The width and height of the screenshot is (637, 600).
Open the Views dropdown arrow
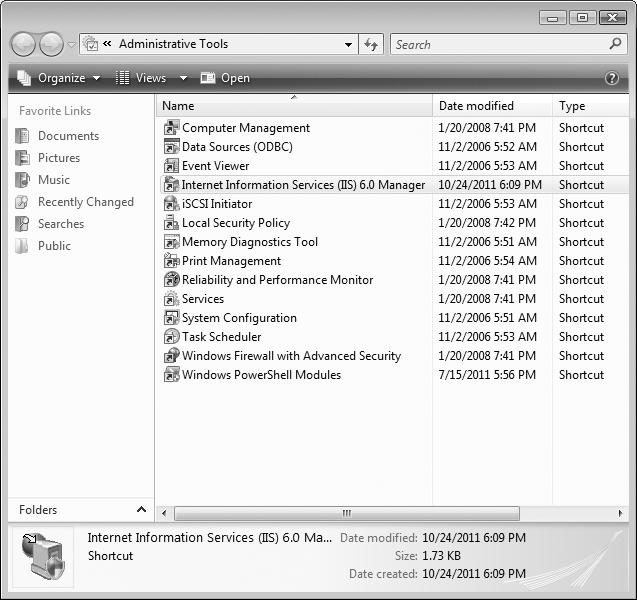click(184, 78)
